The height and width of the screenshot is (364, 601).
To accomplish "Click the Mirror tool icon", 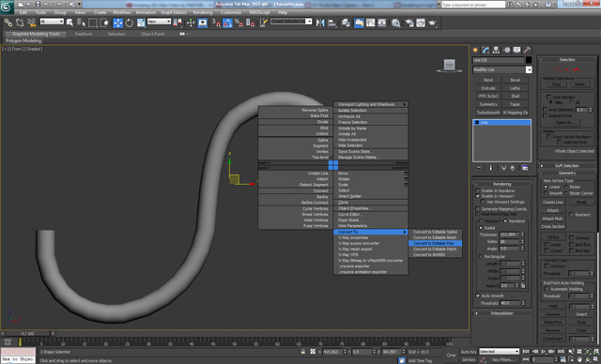I will click(x=320, y=23).
